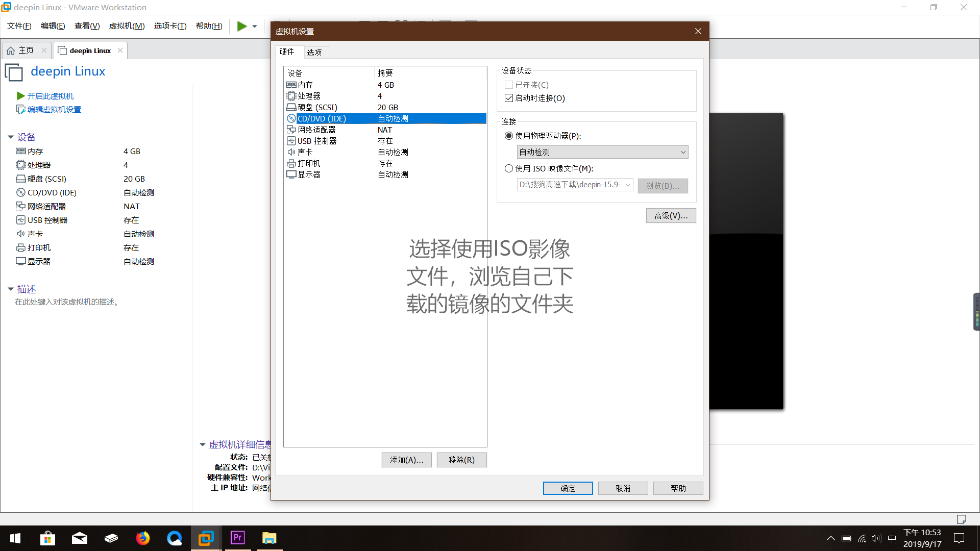Click the 浏览(B)... button

pyautogui.click(x=663, y=186)
